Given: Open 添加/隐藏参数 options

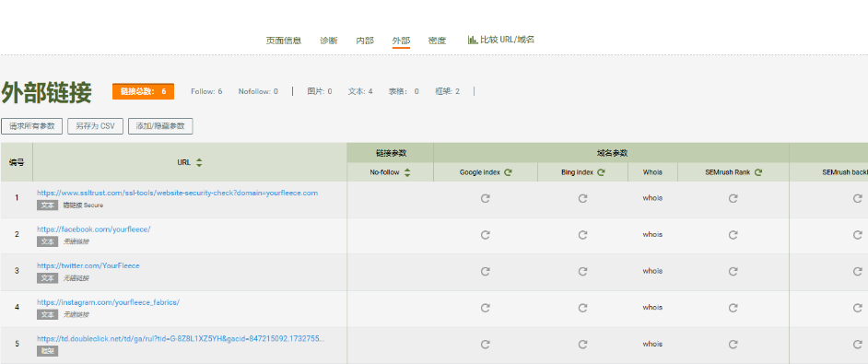Looking at the screenshot, I should point(160,125).
